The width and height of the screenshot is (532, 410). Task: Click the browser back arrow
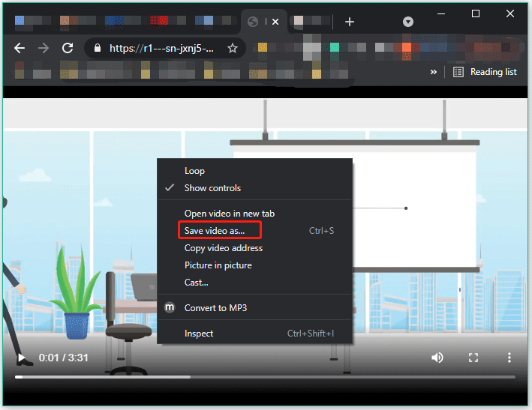(20, 48)
